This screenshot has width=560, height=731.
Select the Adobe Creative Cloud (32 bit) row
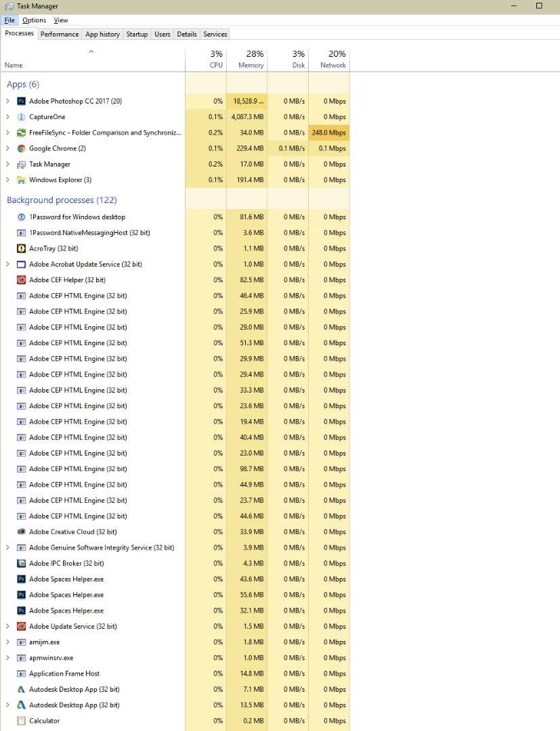[175, 532]
